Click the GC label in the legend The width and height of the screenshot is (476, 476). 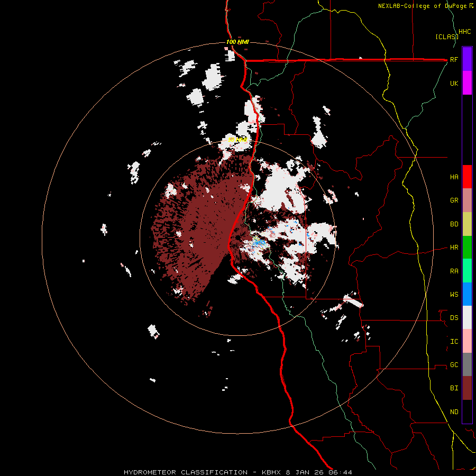click(x=454, y=365)
